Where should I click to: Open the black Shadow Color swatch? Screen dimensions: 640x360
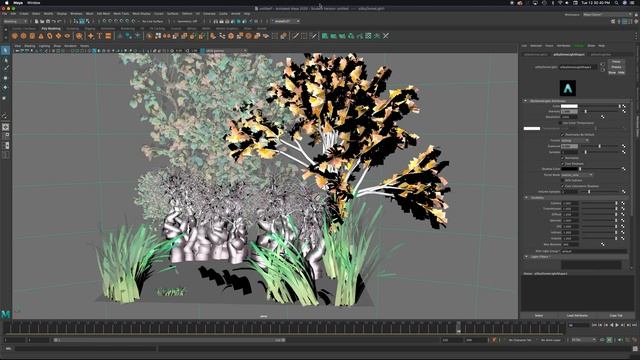coord(569,169)
